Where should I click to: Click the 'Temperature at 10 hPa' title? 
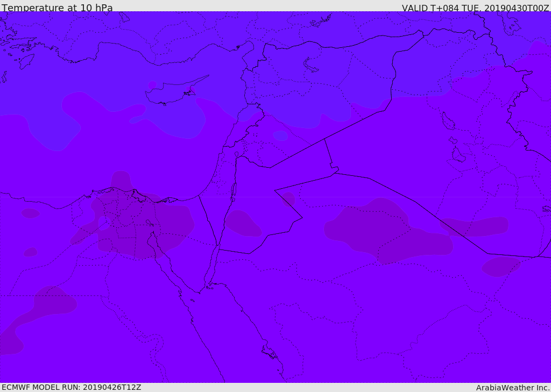click(57, 8)
